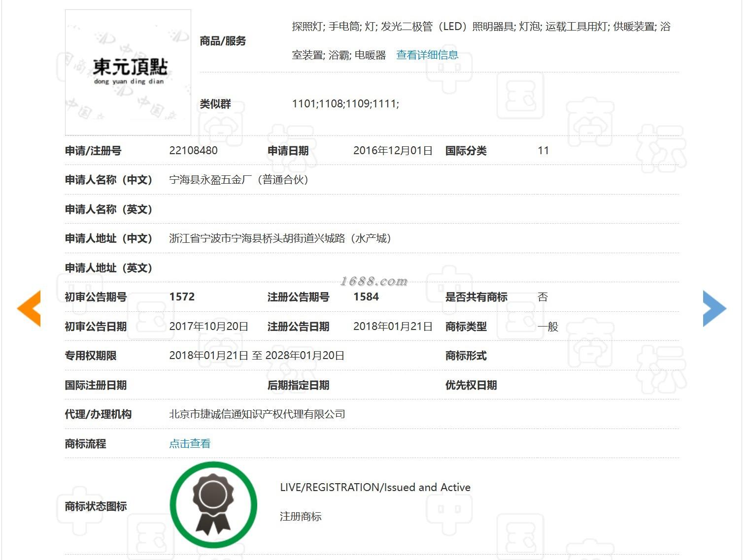Click the 初审公告期号 label

click(x=96, y=297)
